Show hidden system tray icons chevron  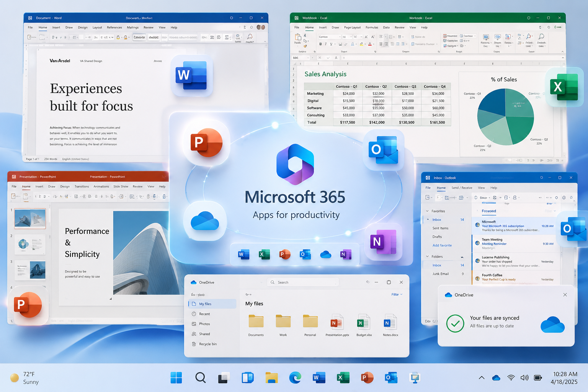pos(482,378)
